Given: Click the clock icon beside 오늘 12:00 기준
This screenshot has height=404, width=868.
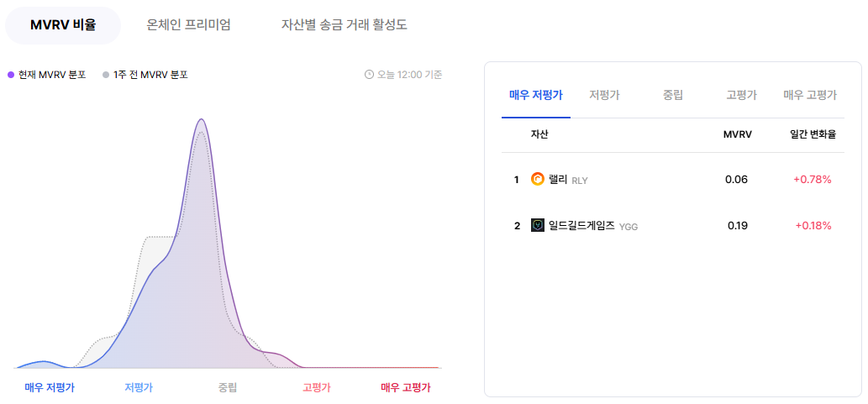Looking at the screenshot, I should pos(369,75).
